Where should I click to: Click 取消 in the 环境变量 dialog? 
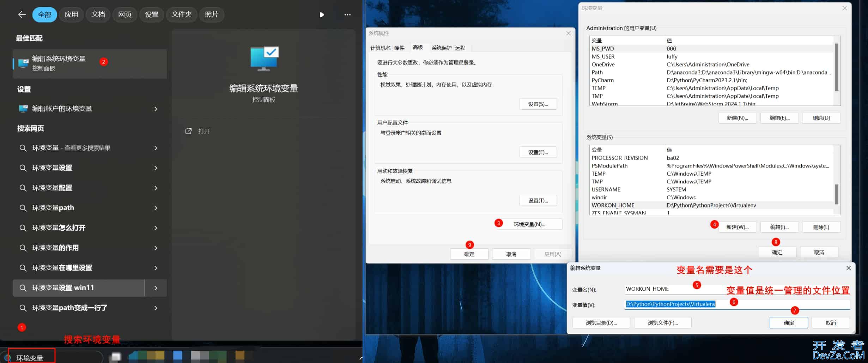819,253
